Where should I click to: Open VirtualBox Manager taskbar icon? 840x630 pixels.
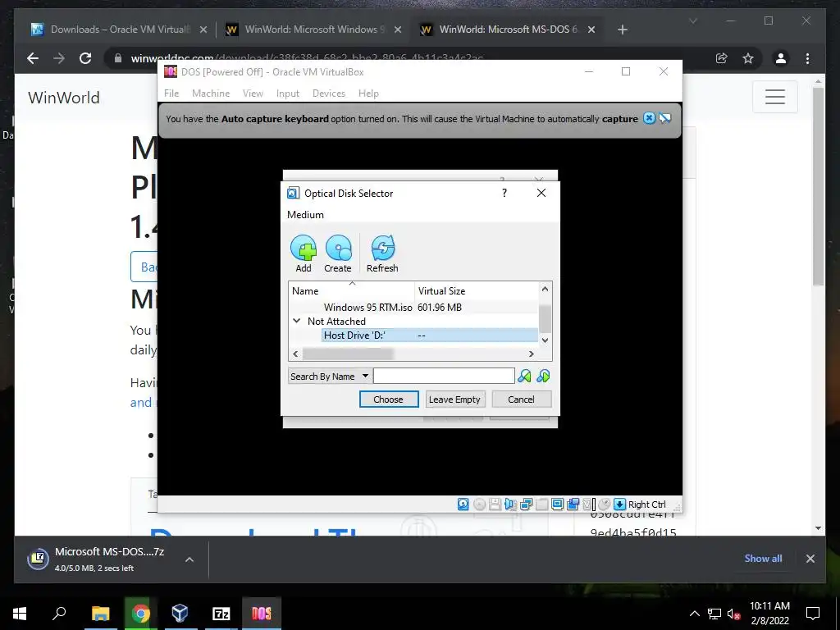(x=180, y=614)
